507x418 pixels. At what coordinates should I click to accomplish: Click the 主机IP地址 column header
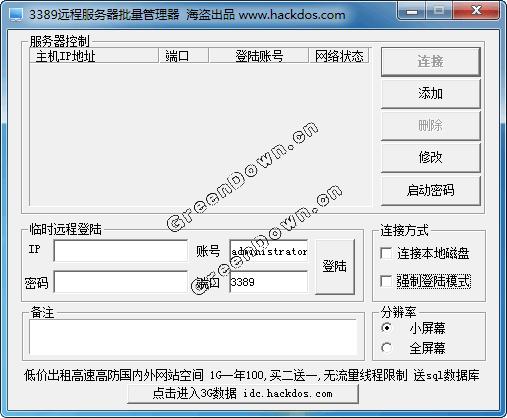point(94,56)
